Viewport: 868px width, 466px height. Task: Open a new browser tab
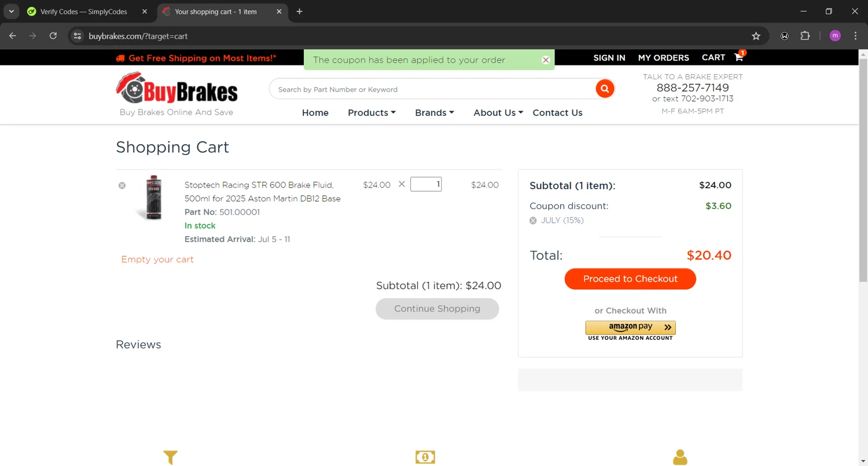pyautogui.click(x=299, y=12)
